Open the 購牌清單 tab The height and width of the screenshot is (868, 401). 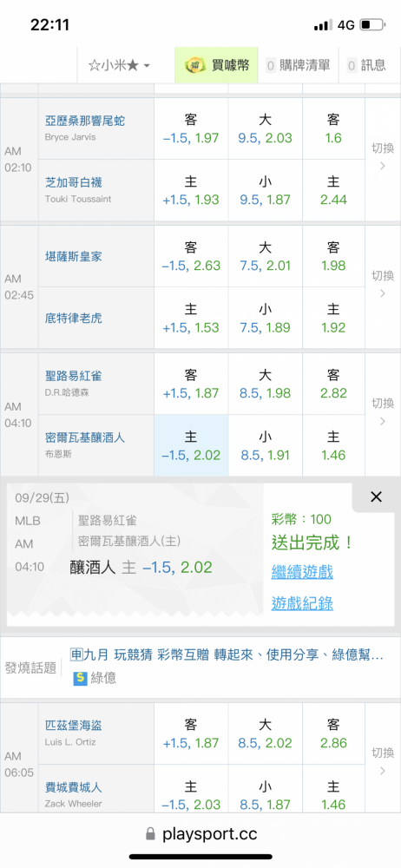pyautogui.click(x=298, y=65)
